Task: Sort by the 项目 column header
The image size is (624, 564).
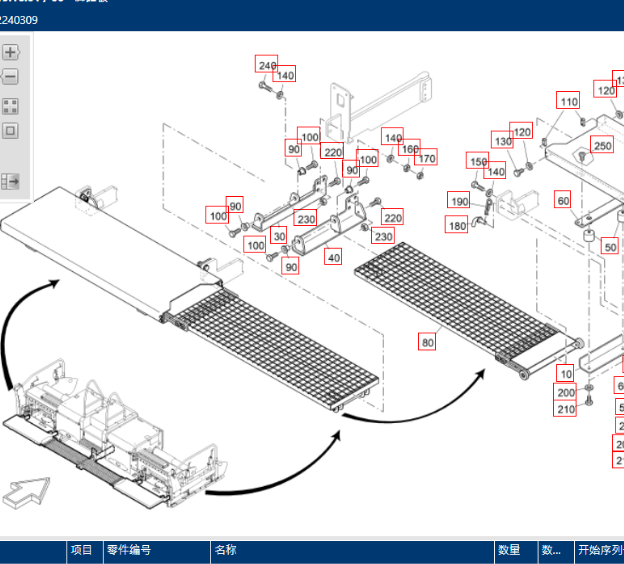Action: pos(81,550)
